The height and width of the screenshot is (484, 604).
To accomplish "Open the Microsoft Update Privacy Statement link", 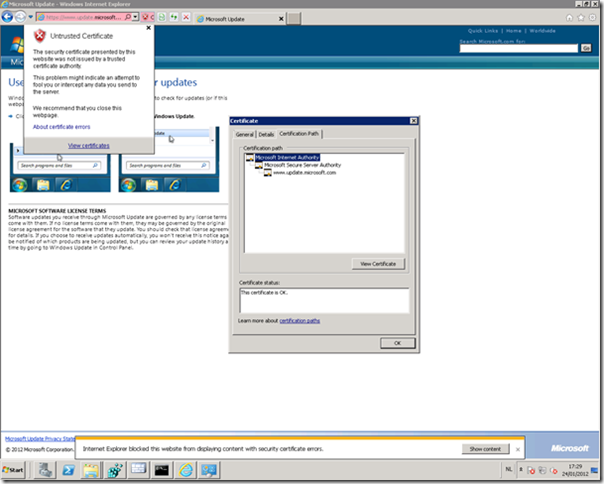I will [40, 439].
